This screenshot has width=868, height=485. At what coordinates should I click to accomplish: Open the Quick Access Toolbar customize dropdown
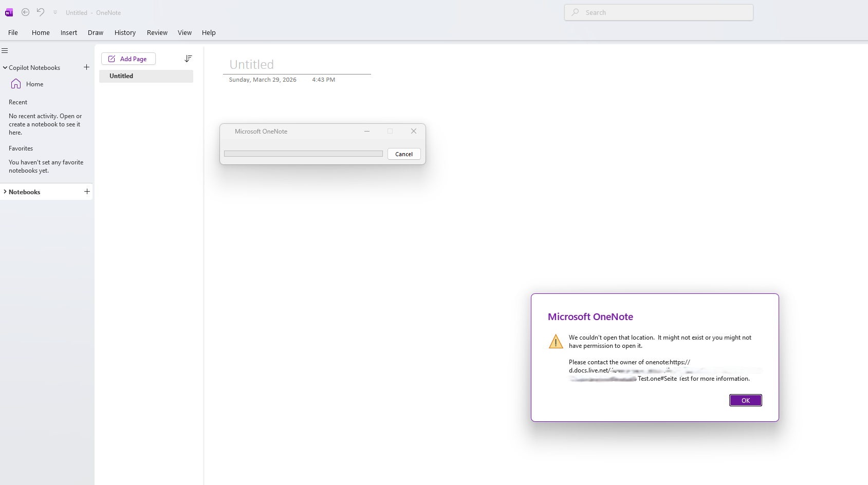pos(55,12)
